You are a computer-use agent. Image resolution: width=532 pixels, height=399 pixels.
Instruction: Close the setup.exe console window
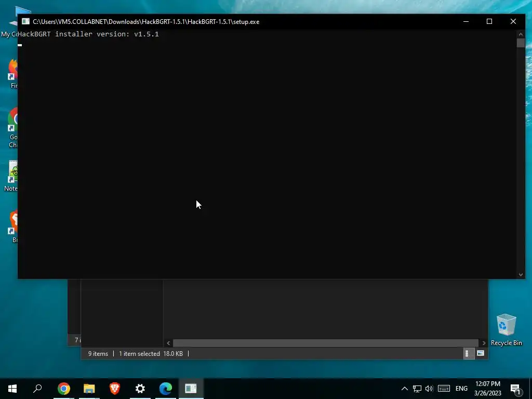(x=513, y=21)
